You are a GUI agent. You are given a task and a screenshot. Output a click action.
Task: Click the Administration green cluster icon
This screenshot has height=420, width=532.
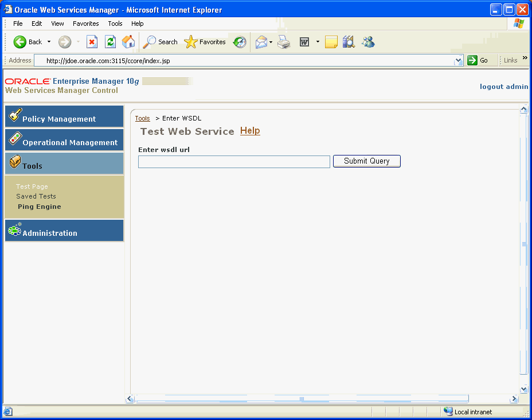[15, 229]
